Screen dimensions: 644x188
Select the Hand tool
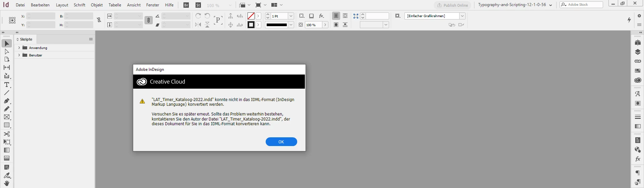pyautogui.click(x=7, y=183)
